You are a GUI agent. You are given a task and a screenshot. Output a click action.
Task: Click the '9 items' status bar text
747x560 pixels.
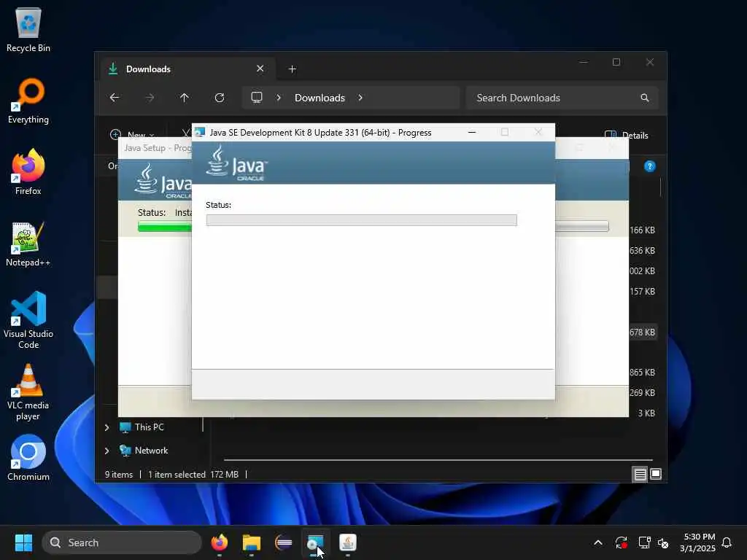(x=119, y=475)
